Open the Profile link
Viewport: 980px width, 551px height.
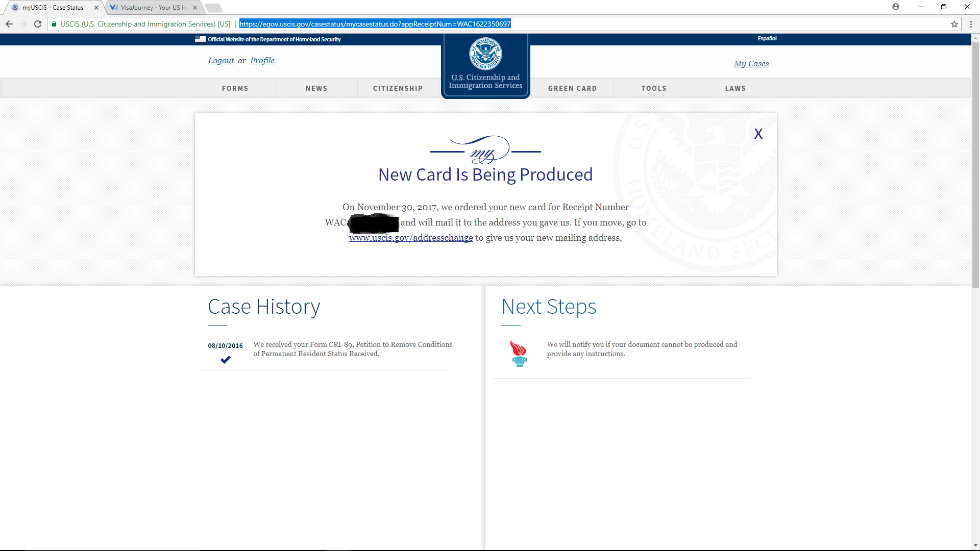click(262, 61)
